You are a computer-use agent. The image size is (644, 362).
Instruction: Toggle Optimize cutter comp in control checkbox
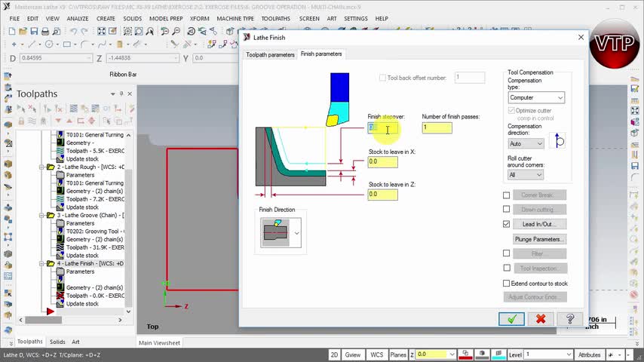click(x=511, y=111)
